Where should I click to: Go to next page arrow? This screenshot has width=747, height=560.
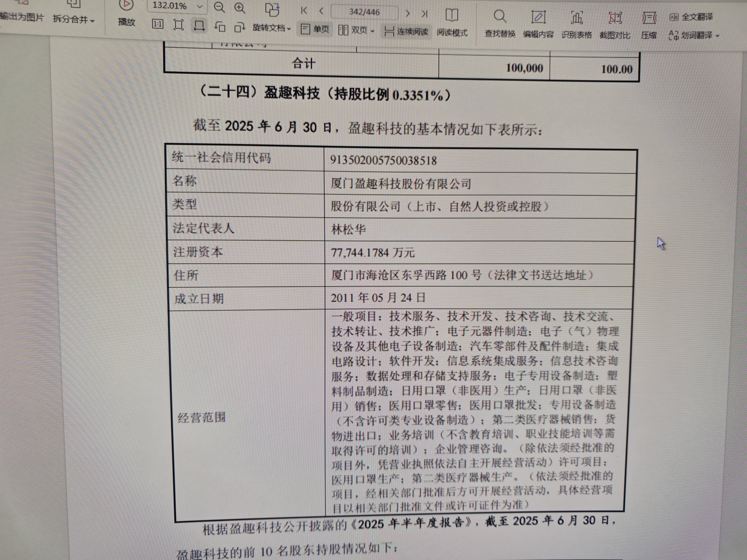408,13
